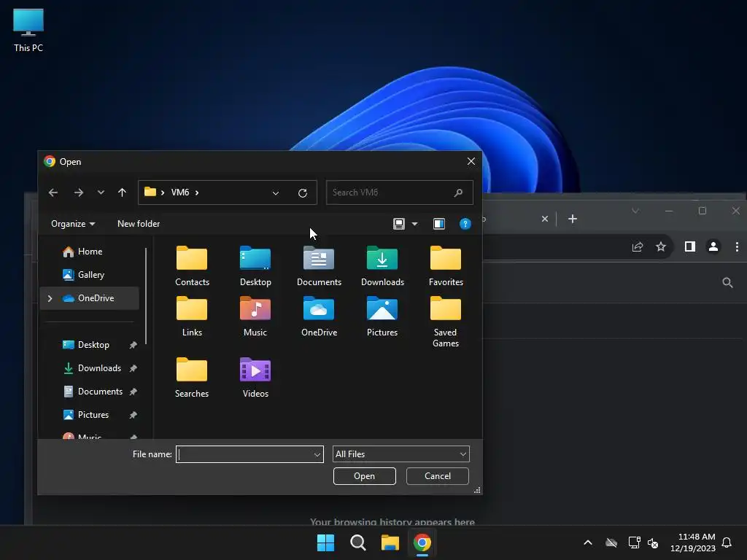Open Chrome tab search chevron

click(x=635, y=211)
